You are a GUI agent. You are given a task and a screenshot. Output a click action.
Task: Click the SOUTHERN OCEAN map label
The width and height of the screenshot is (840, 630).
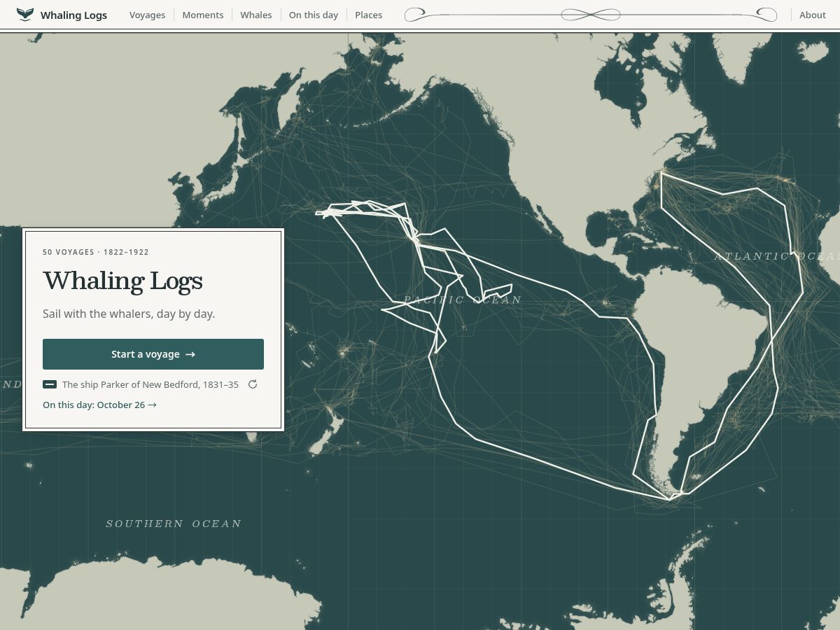[x=174, y=524]
